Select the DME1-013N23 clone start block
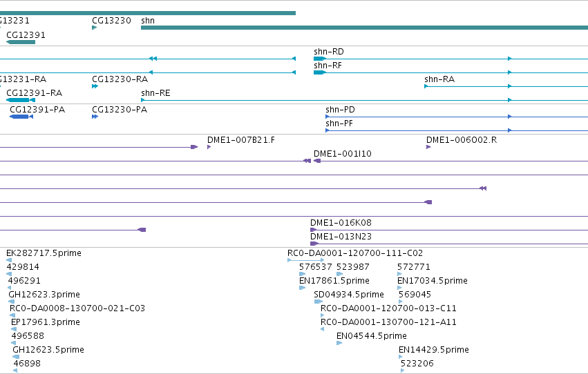Viewport: 588px width, 374px height. tap(314, 244)
